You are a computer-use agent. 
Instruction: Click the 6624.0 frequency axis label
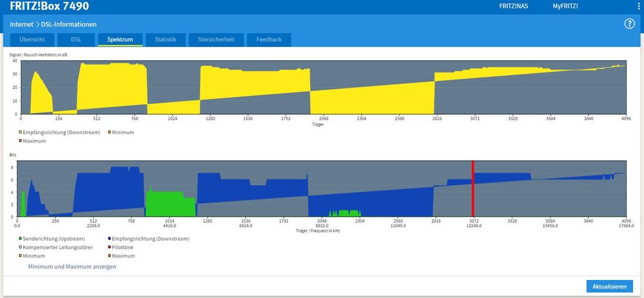[245, 226]
